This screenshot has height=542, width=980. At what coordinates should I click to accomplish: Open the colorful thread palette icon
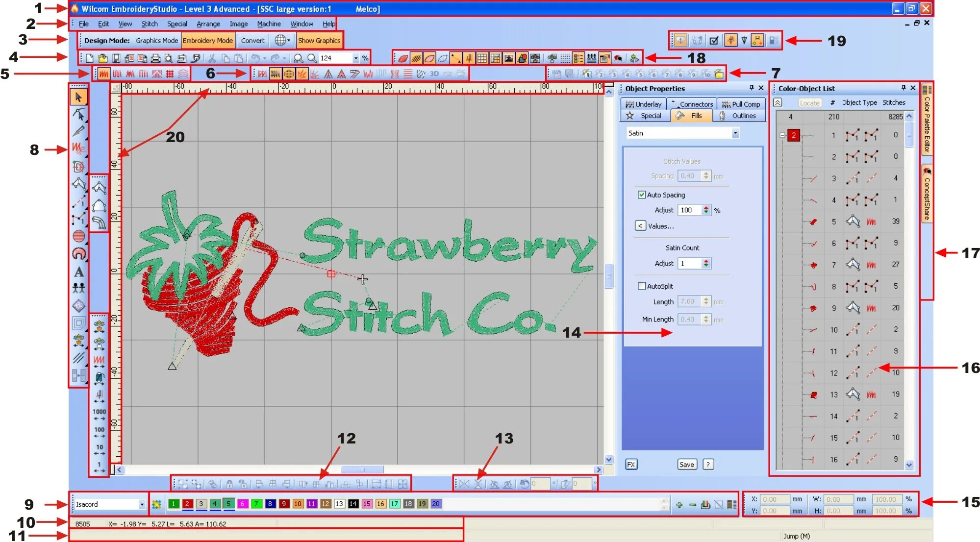pos(156,504)
